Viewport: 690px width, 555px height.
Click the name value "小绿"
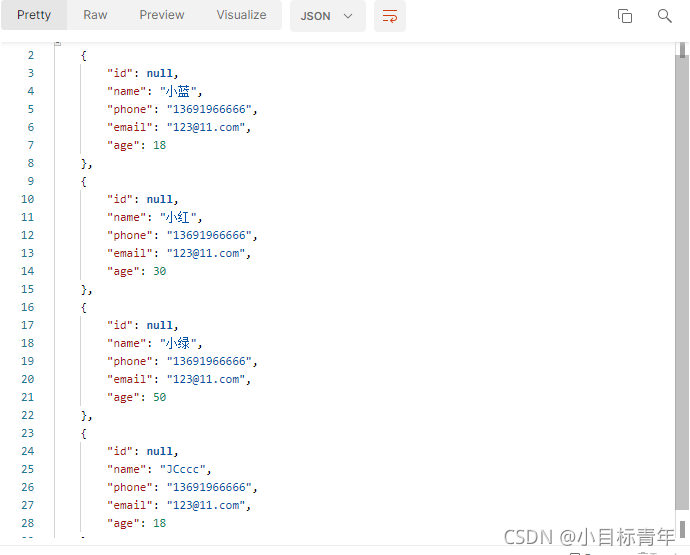178,343
